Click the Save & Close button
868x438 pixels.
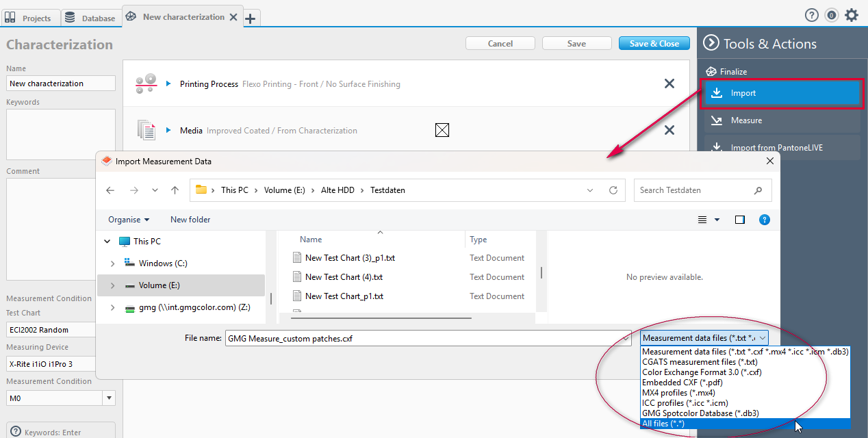[x=654, y=43]
